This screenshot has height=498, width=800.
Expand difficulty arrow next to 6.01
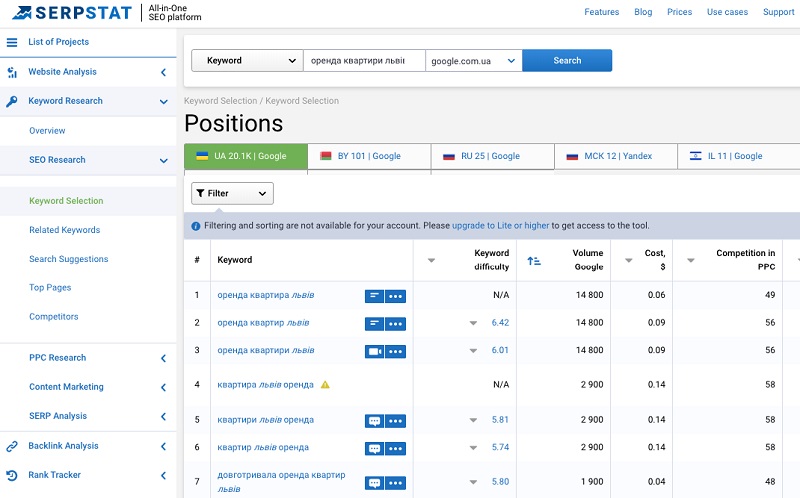[473, 351]
